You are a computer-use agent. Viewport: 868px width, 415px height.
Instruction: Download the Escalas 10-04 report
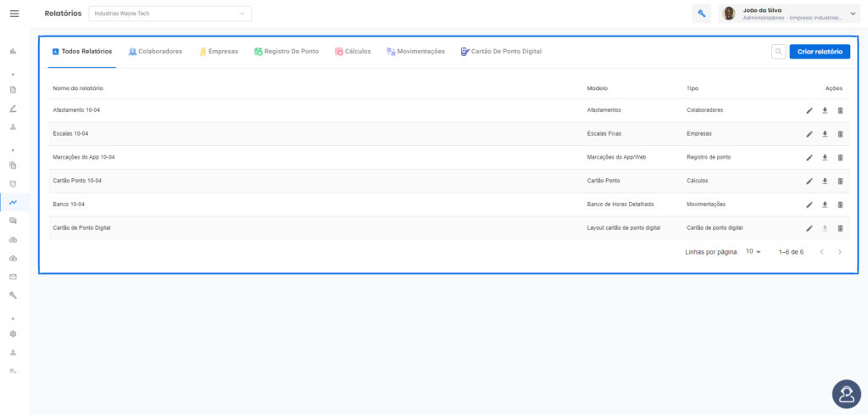click(825, 134)
